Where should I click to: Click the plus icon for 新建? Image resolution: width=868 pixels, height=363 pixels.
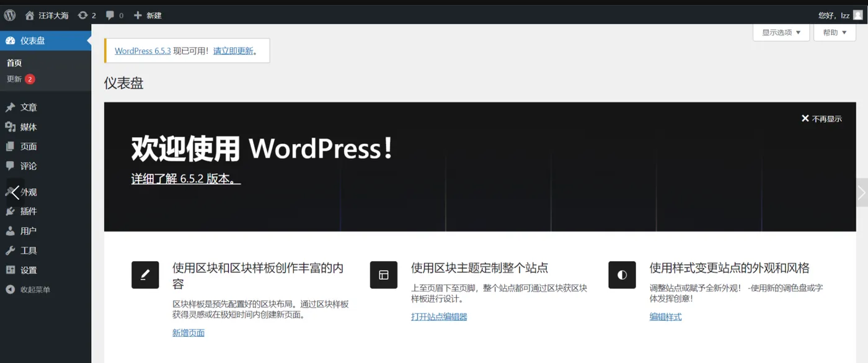click(138, 15)
